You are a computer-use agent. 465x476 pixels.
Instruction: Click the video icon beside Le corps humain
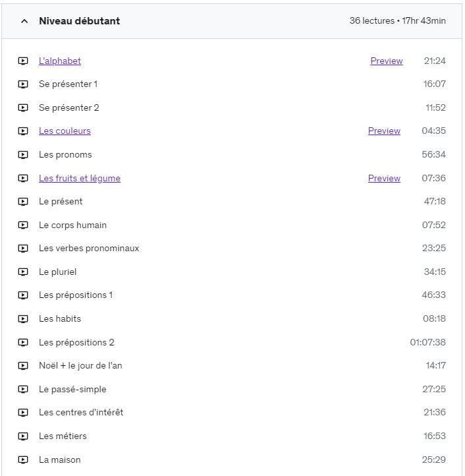23,225
